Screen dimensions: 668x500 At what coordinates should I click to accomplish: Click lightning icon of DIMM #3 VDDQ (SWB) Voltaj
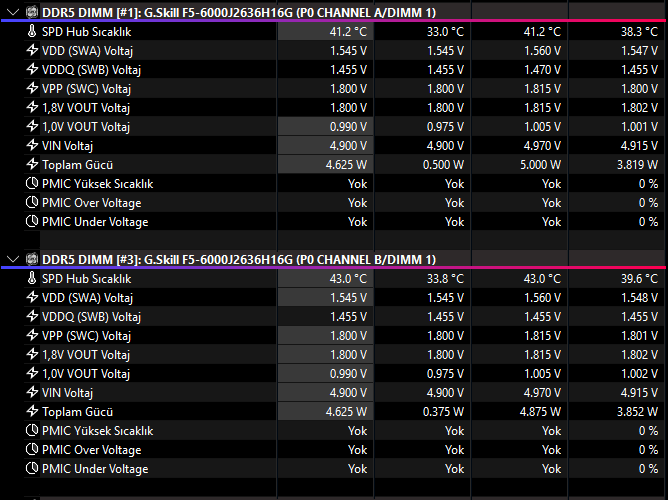tap(32, 316)
